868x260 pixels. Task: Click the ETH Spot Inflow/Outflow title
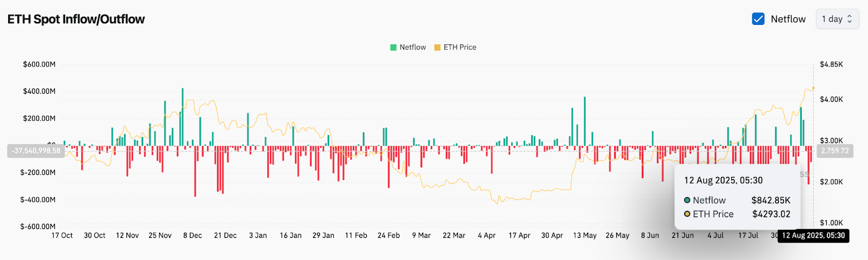pos(76,19)
